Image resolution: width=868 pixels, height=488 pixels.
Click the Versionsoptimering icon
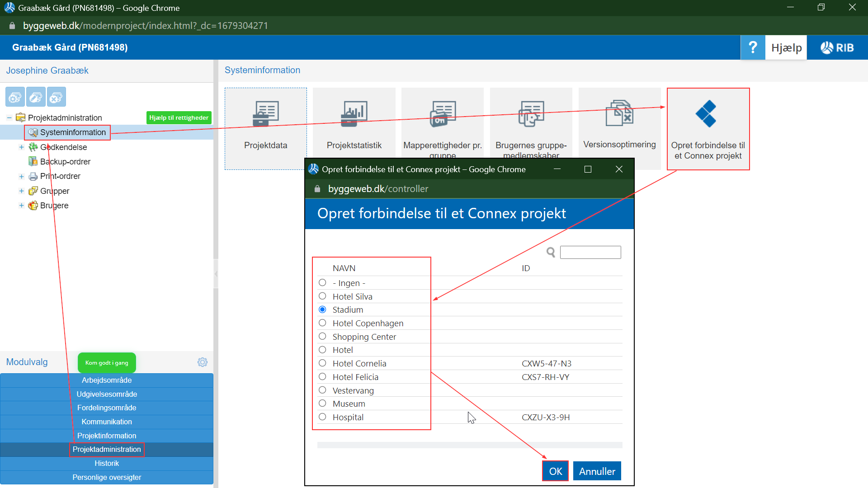coord(619,113)
